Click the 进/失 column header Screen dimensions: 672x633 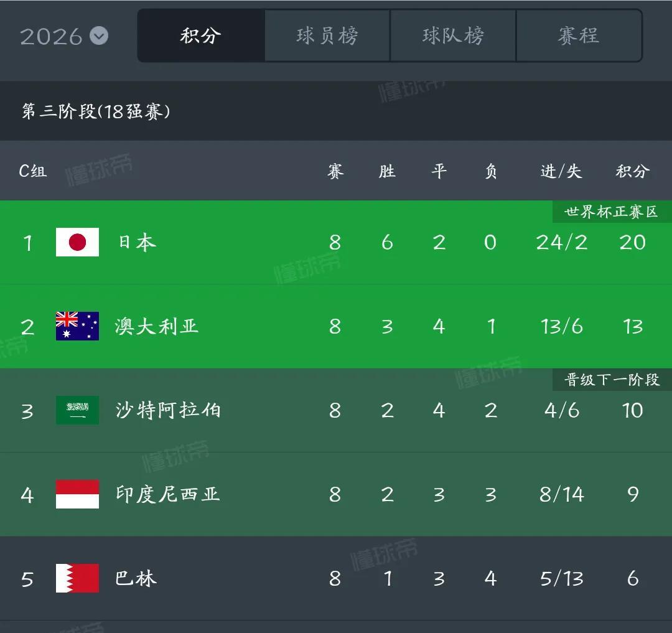point(561,171)
